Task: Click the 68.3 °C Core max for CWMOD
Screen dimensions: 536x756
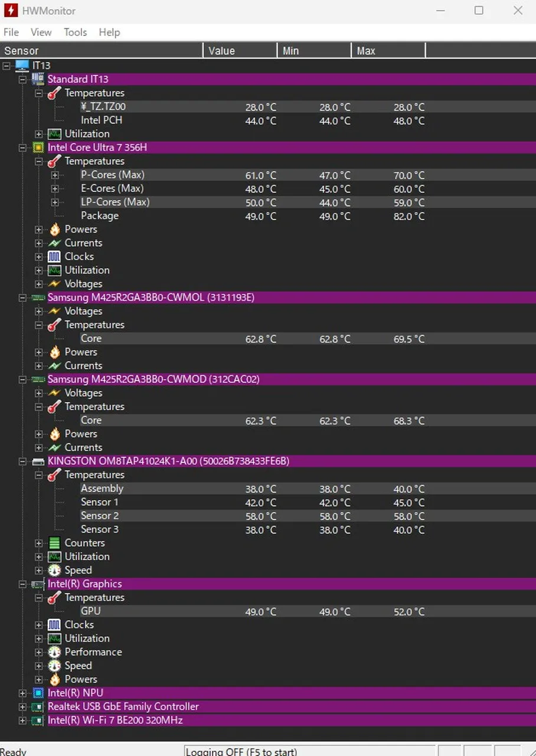Action: click(x=408, y=421)
